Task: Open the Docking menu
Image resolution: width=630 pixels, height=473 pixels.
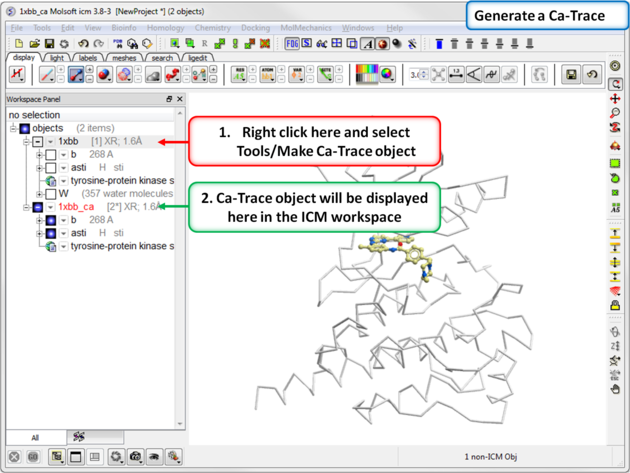Action: click(x=255, y=28)
